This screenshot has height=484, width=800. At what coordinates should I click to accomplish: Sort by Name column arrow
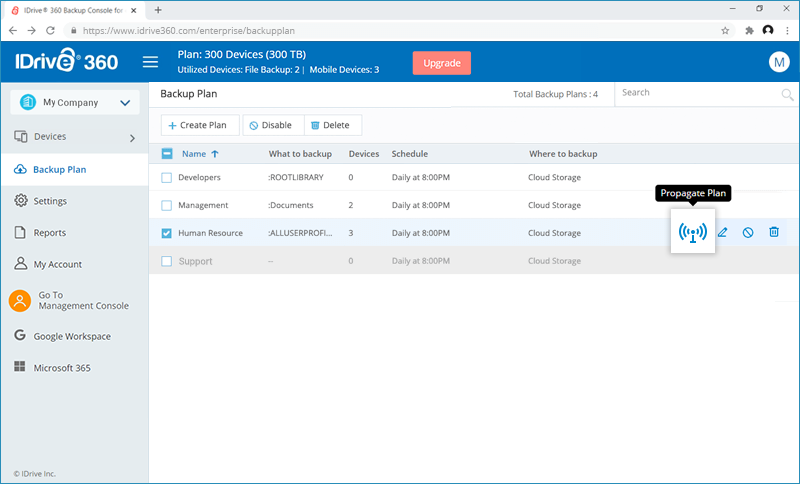coord(215,154)
